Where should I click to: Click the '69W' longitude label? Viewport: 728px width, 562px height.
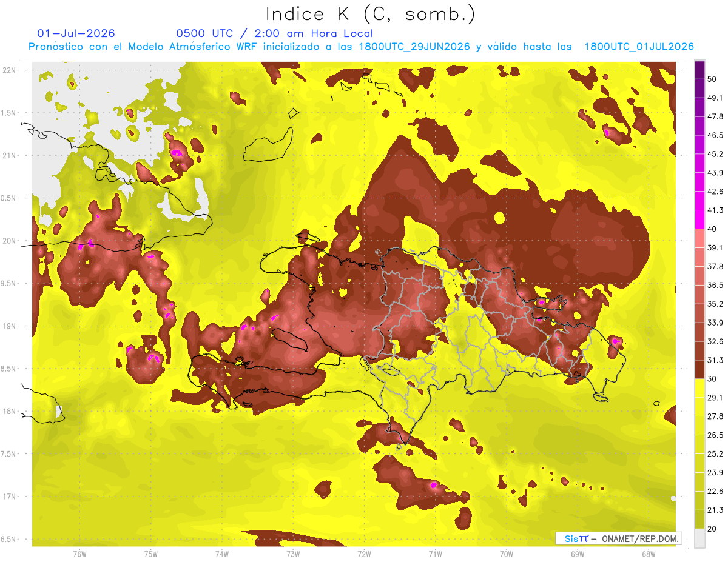(578, 554)
